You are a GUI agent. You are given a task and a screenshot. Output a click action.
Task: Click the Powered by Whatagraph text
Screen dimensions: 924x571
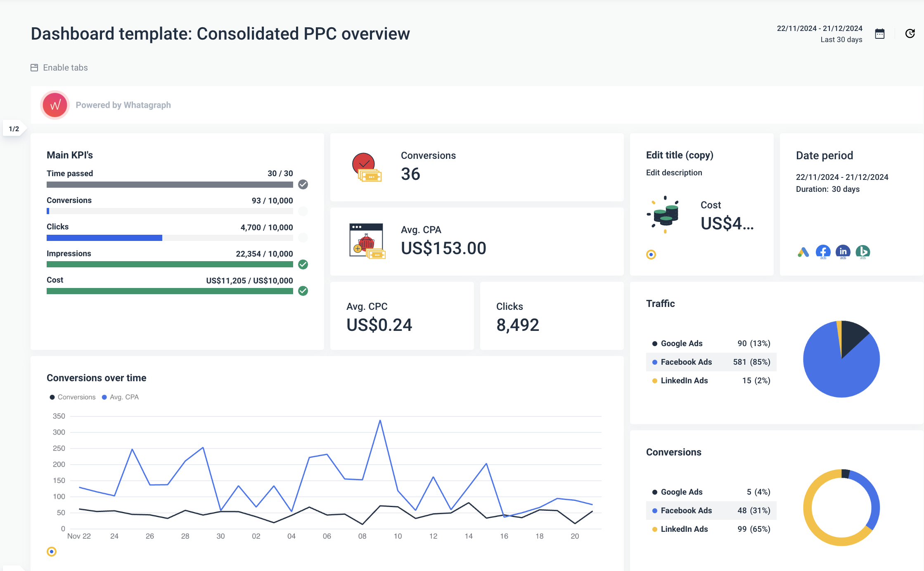123,105
